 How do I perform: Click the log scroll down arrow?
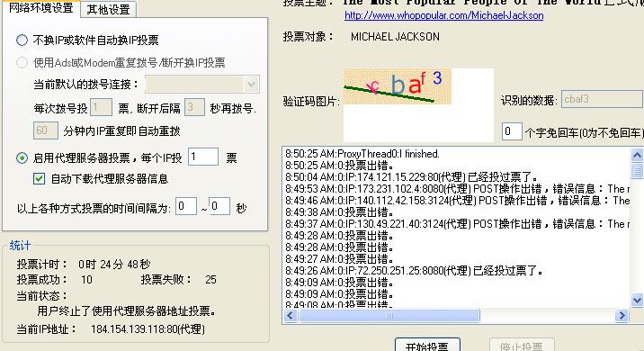click(x=637, y=300)
